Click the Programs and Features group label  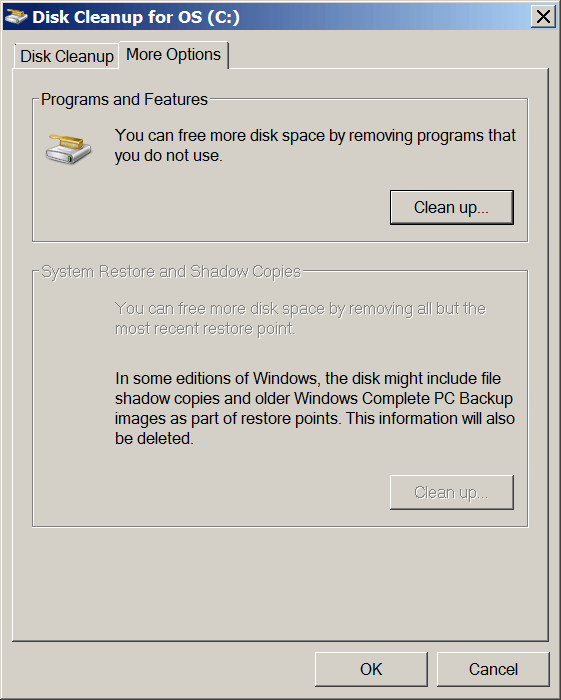tap(125, 99)
